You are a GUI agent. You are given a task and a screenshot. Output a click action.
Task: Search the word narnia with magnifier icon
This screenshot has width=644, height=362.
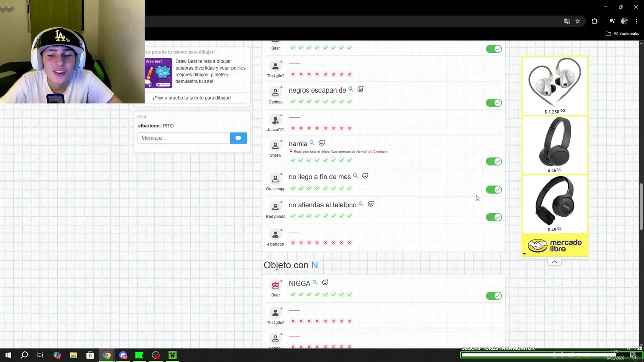point(312,143)
